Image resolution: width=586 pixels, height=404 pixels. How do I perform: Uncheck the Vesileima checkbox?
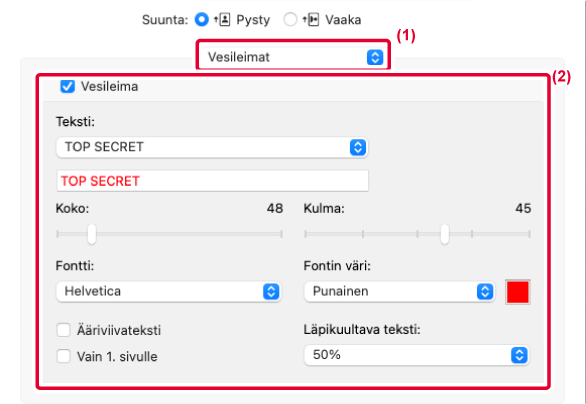(x=68, y=87)
